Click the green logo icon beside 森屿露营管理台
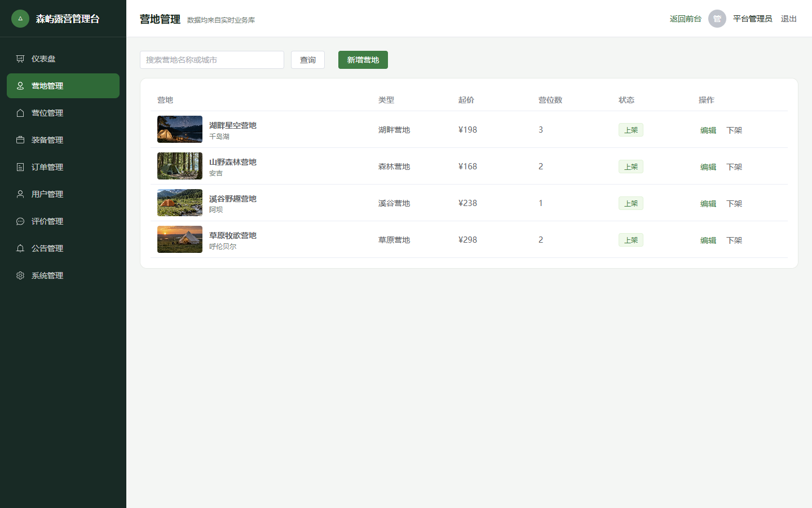This screenshot has width=812, height=508. tap(20, 19)
